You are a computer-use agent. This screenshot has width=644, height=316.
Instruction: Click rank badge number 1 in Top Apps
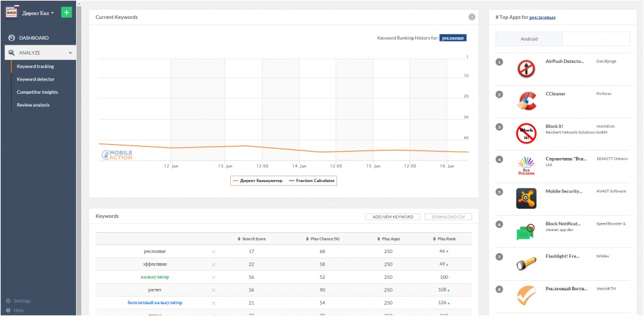point(499,62)
